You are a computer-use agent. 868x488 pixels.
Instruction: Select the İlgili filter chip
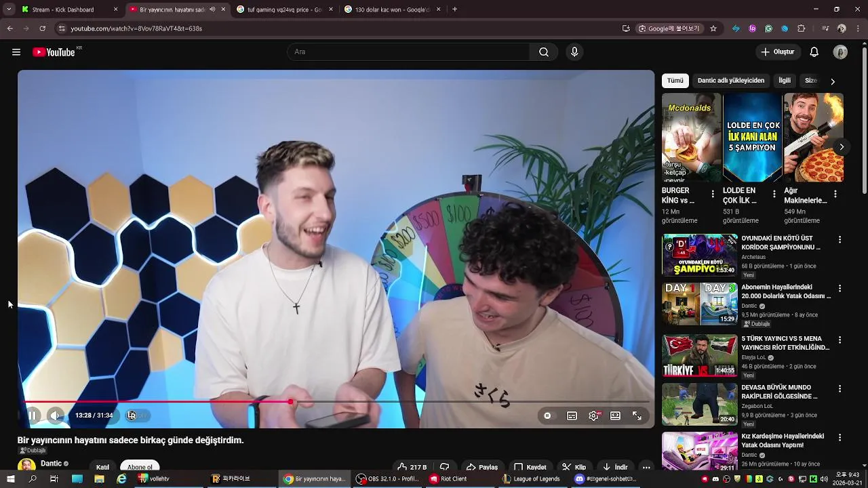(785, 81)
